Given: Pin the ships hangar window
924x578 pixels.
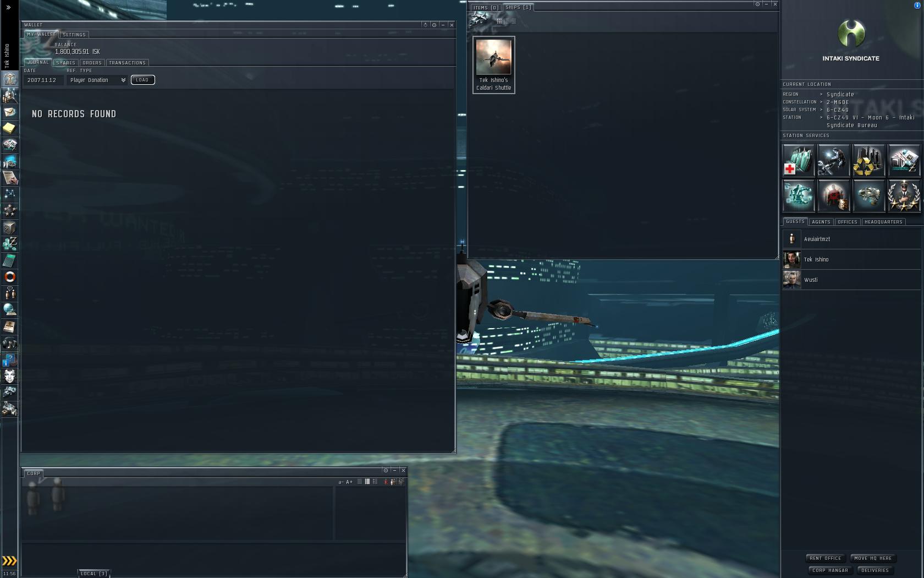Looking at the screenshot, I should coord(757,4).
